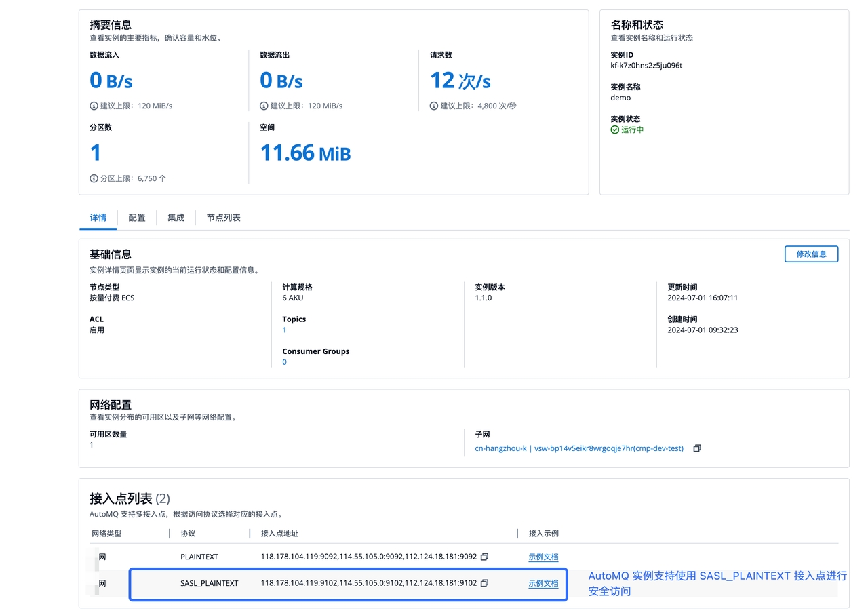Click info icon beside partition limit 6,750

point(94,178)
